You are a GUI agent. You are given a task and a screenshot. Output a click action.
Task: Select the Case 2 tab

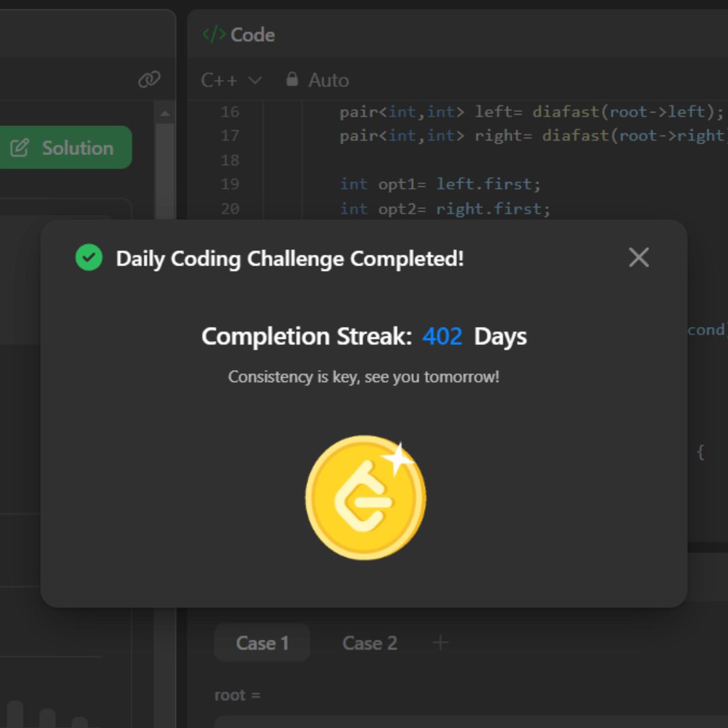click(x=369, y=643)
